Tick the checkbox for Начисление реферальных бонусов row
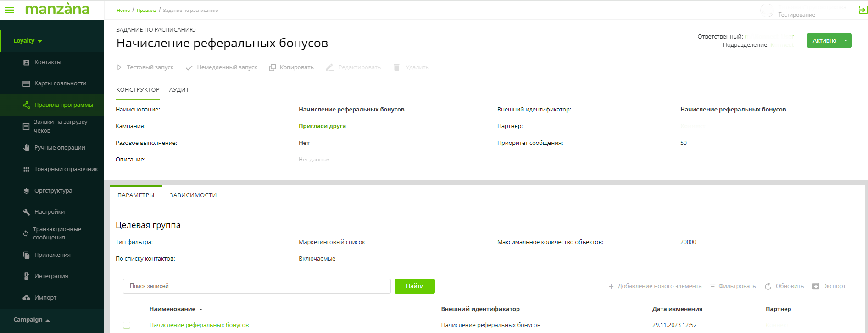Viewport: 868px width, 333px height. pyautogui.click(x=127, y=325)
